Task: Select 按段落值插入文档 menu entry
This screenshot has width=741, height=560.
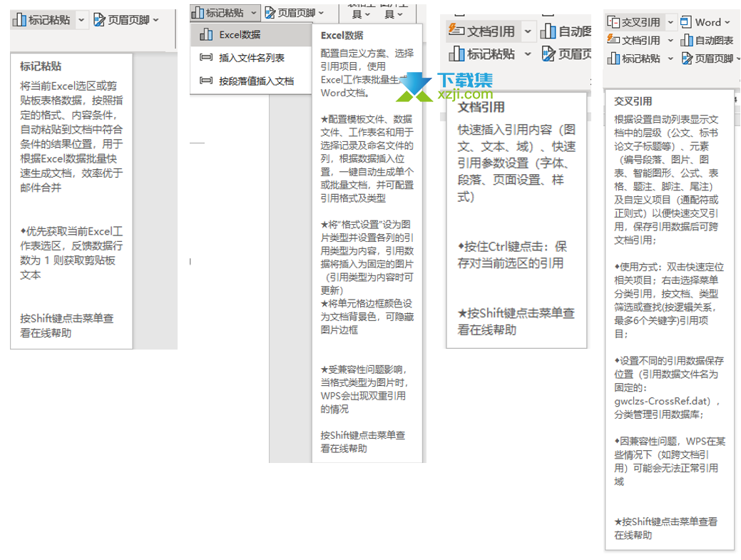Action: coord(250,81)
